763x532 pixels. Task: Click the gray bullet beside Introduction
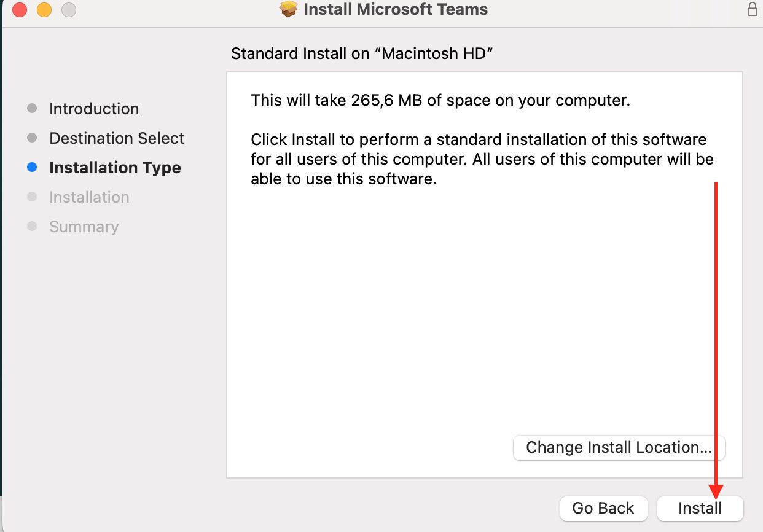(x=33, y=109)
